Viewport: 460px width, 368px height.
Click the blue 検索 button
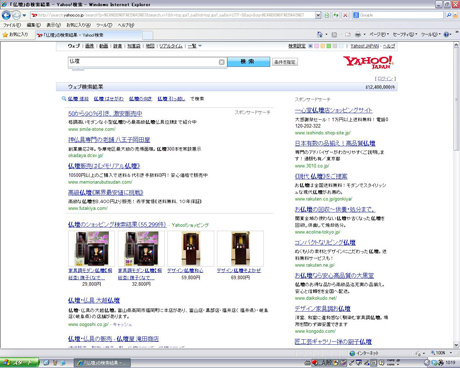point(249,62)
